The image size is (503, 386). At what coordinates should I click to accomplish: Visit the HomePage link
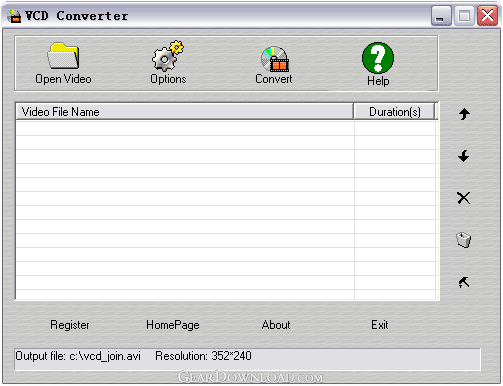pyautogui.click(x=173, y=325)
